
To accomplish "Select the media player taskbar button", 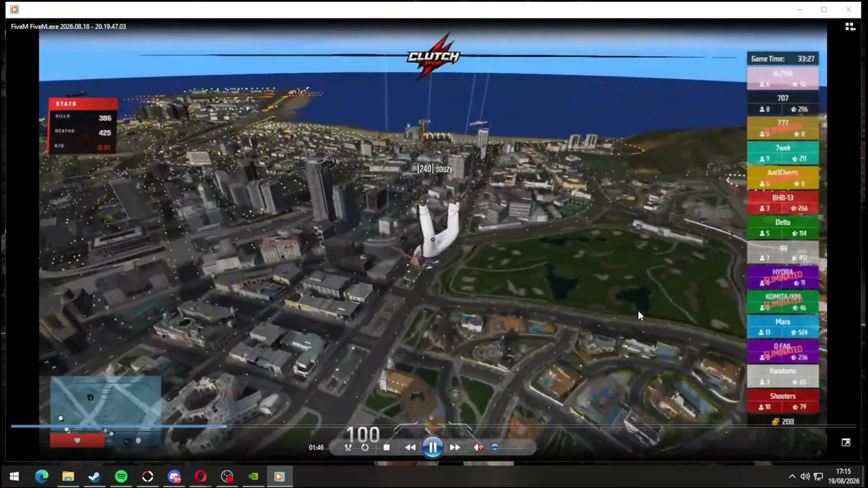I will [x=279, y=476].
